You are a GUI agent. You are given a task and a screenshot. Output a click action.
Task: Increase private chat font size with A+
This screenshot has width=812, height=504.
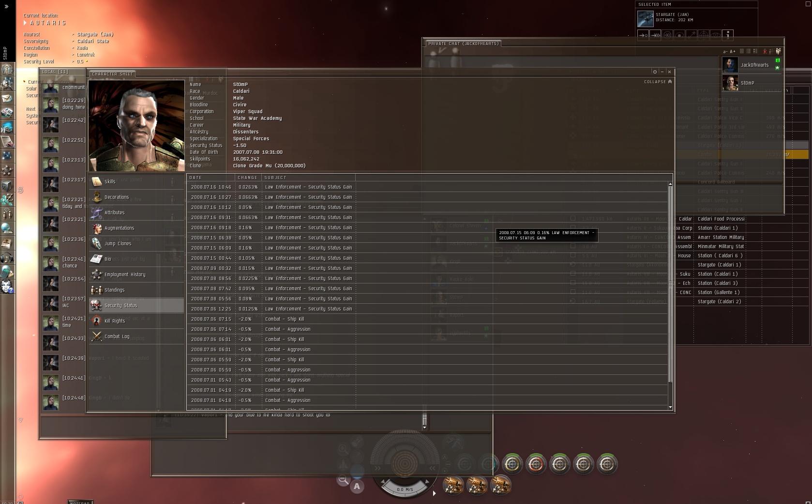point(733,51)
